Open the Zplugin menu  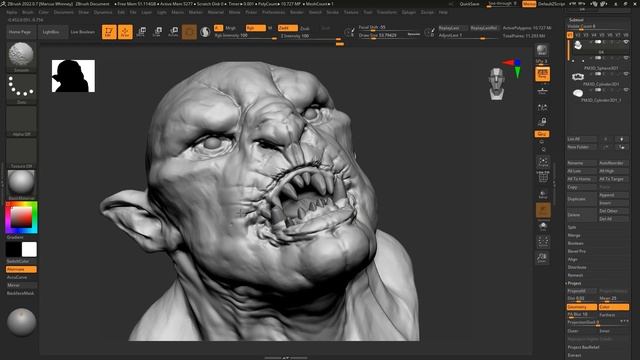(x=409, y=12)
